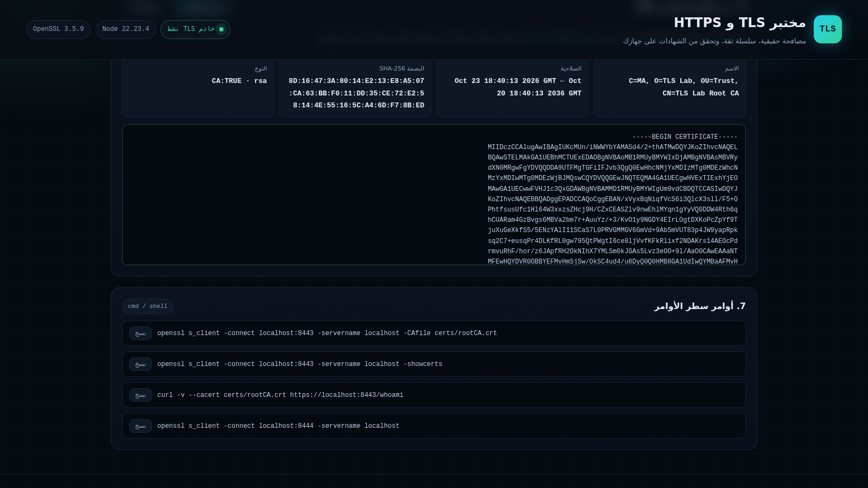Copy the curl whoami command

click(x=141, y=395)
